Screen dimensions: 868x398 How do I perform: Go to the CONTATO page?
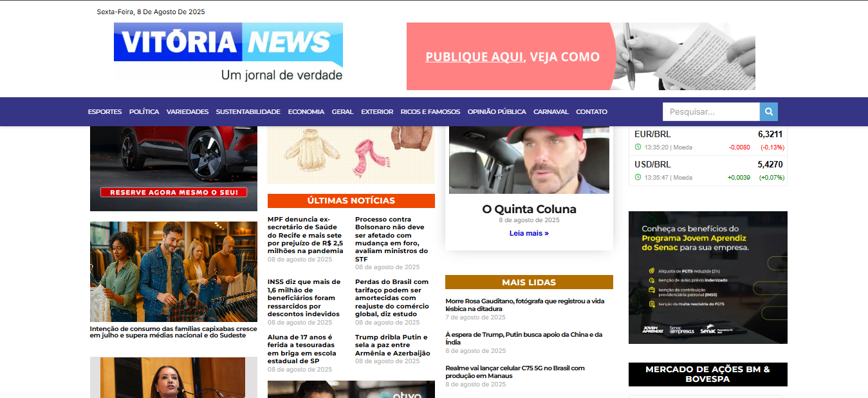pyautogui.click(x=591, y=111)
